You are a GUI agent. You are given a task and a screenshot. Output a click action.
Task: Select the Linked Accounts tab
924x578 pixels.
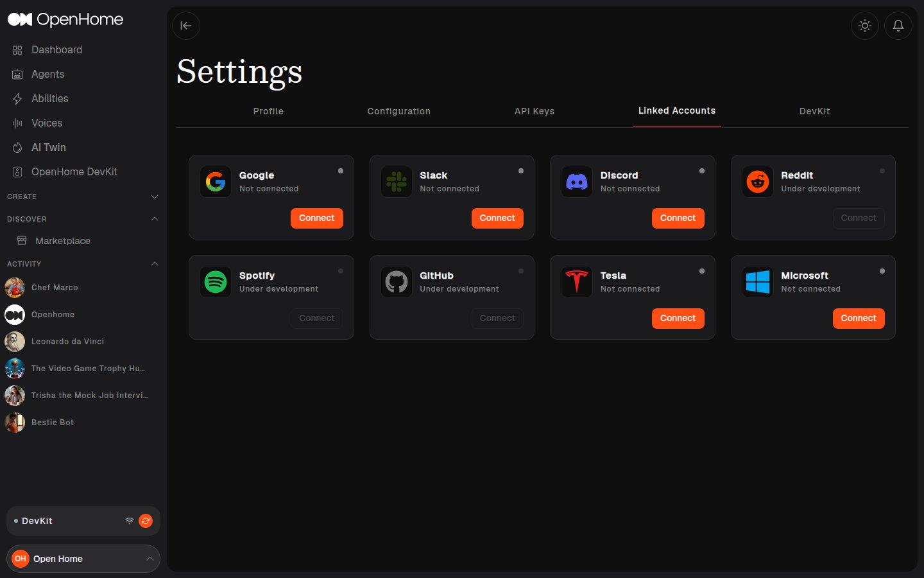click(677, 110)
